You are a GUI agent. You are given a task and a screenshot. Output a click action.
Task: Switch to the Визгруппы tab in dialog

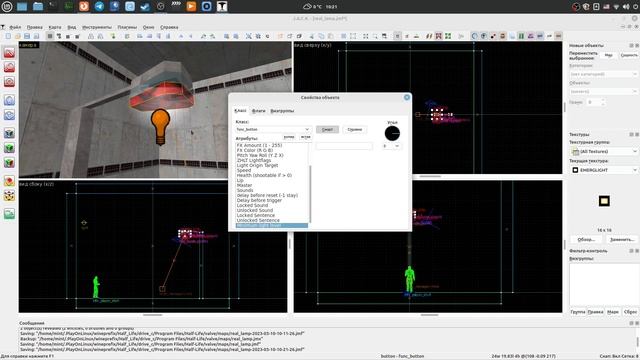(282, 111)
